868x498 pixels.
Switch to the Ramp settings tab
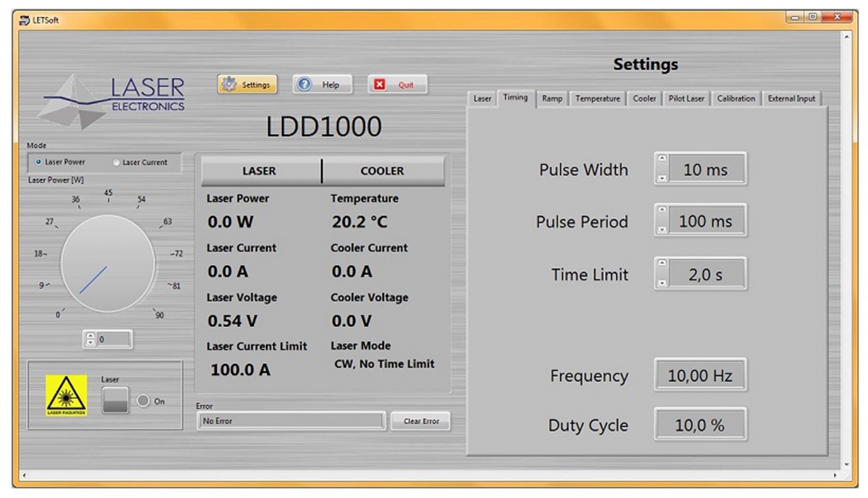552,99
